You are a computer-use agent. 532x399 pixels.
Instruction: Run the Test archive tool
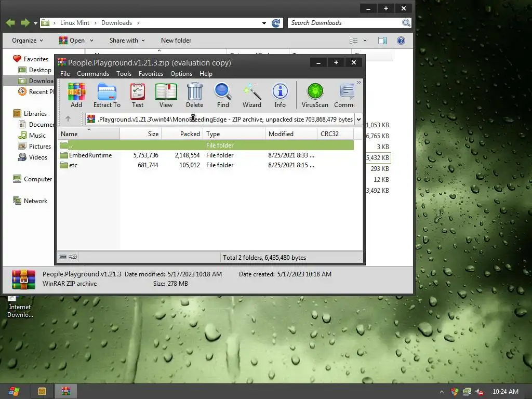(137, 96)
